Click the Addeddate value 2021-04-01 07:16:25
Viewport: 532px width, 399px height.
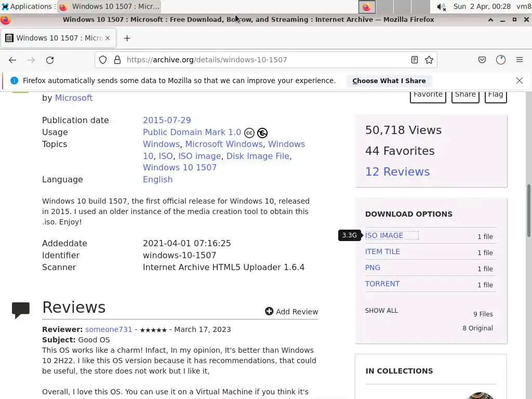pyautogui.click(x=187, y=244)
